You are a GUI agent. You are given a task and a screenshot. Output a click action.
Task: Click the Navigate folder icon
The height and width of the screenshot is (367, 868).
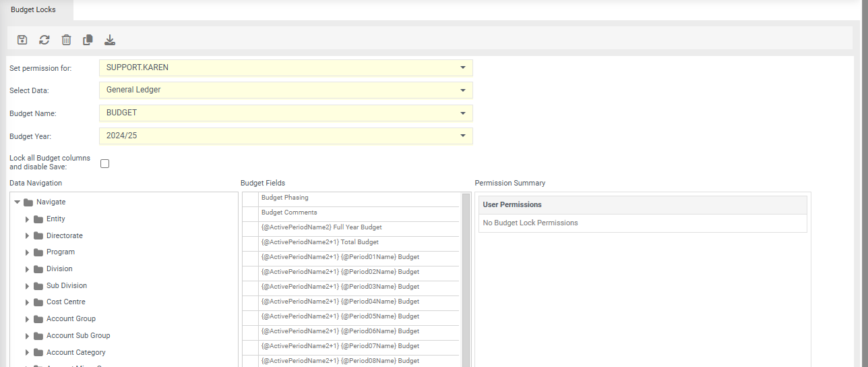[28, 202]
